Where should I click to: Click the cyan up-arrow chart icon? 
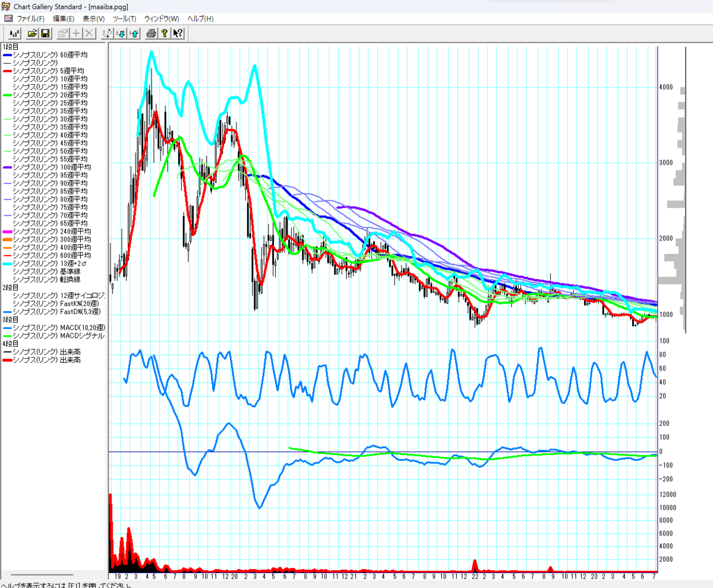point(134,33)
